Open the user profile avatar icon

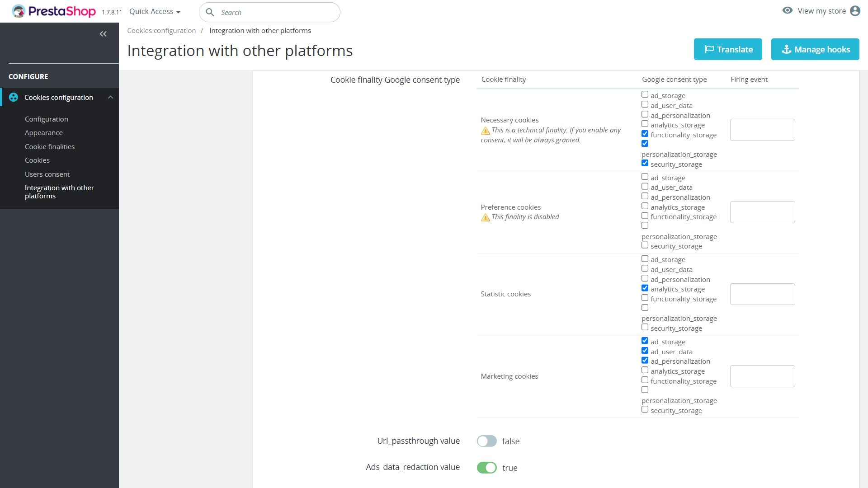[854, 11]
